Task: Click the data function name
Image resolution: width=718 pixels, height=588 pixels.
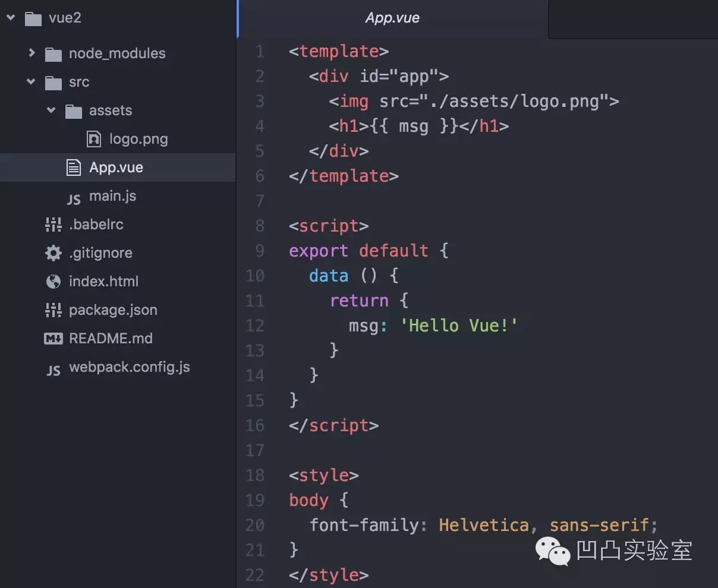Action: coord(329,276)
